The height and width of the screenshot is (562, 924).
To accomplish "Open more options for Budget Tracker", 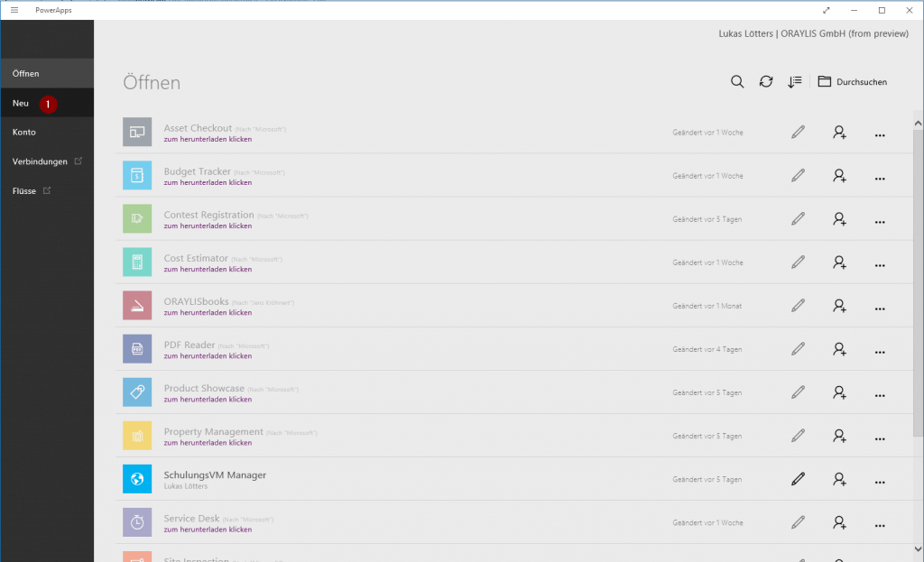I will (x=880, y=179).
